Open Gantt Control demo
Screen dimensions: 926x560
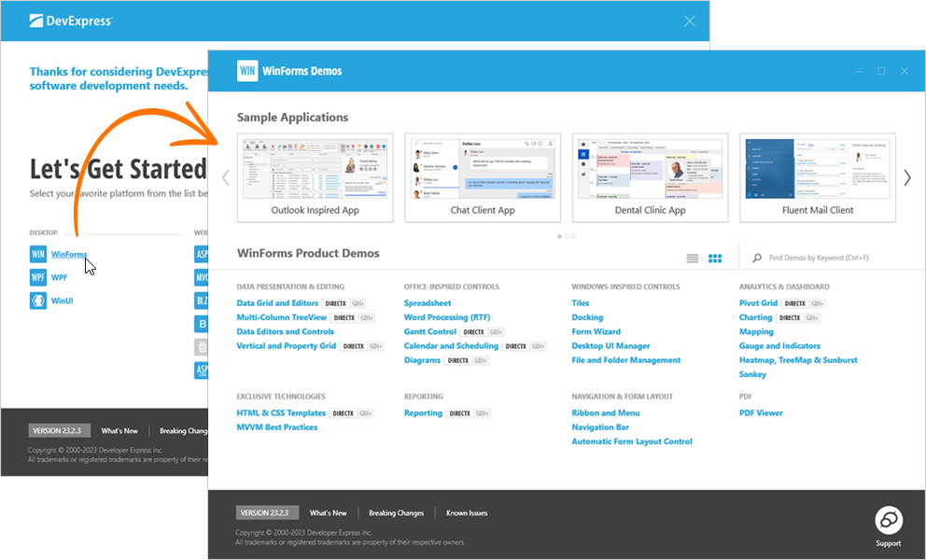(x=430, y=331)
